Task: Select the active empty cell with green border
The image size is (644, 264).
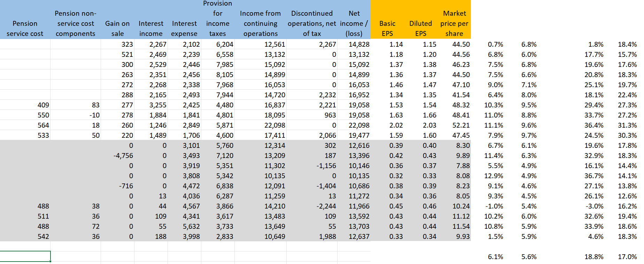Action: 25,256
